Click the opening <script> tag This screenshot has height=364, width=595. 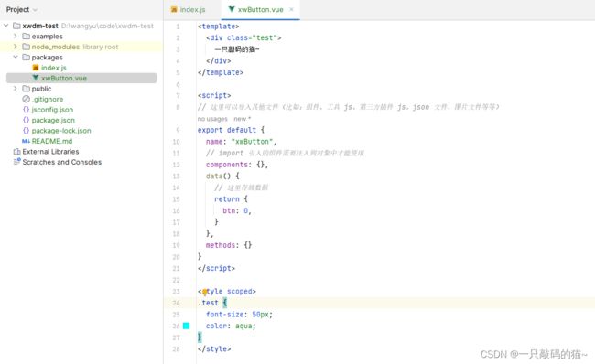pos(214,95)
